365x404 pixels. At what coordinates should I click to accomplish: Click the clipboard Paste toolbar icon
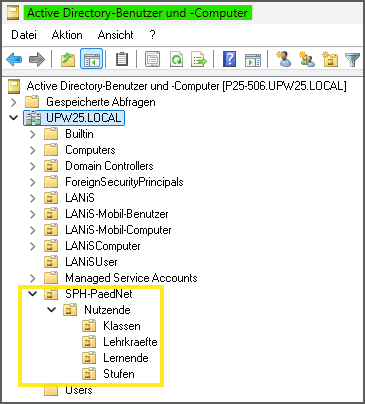point(122,60)
